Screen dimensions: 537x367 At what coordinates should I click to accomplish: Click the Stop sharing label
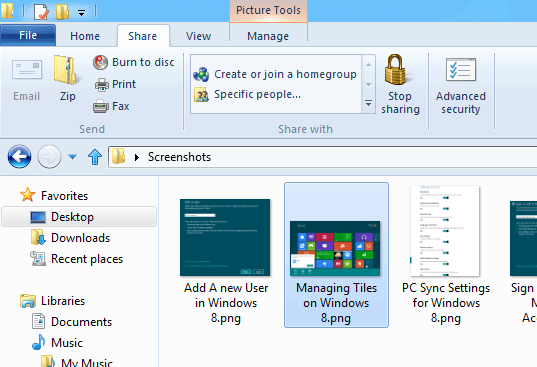[x=400, y=103]
